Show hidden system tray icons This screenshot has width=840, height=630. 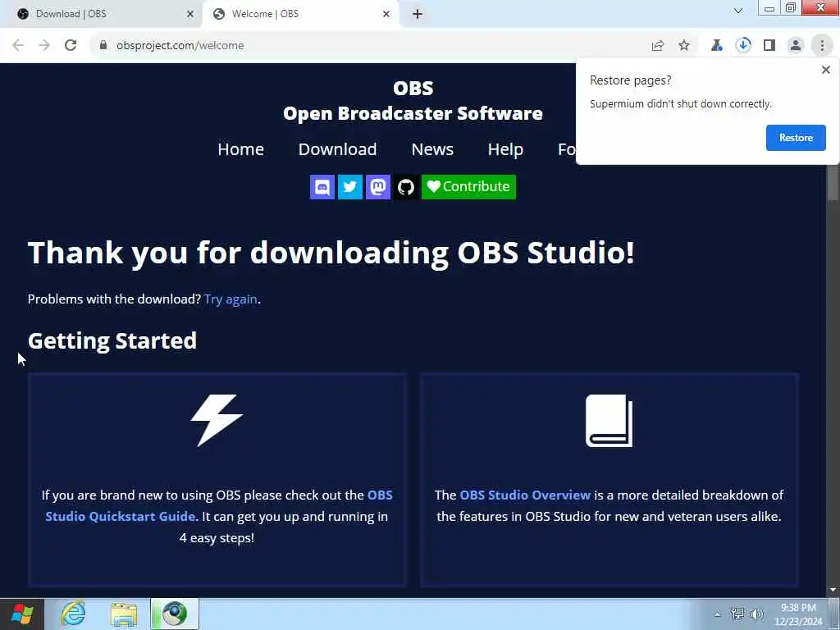pos(717,614)
